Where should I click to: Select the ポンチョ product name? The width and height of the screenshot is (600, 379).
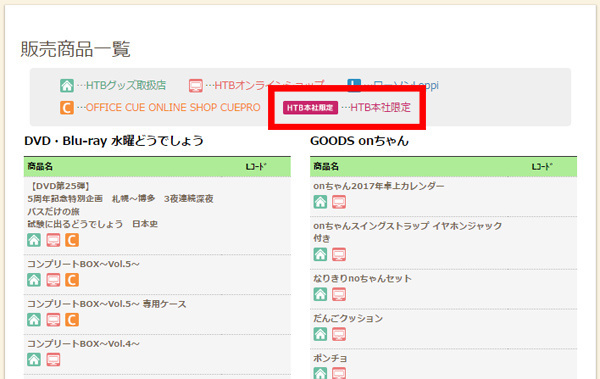pos(330,358)
